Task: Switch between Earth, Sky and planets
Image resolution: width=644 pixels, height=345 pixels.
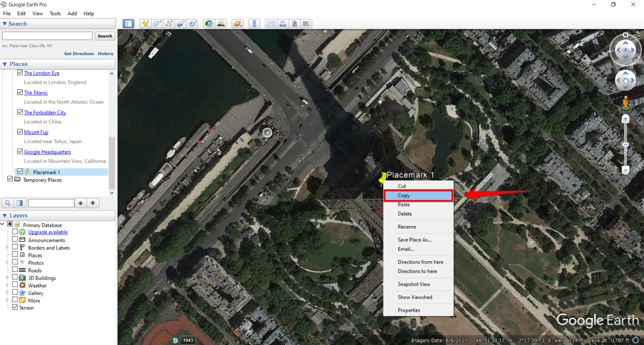Action: (x=237, y=23)
